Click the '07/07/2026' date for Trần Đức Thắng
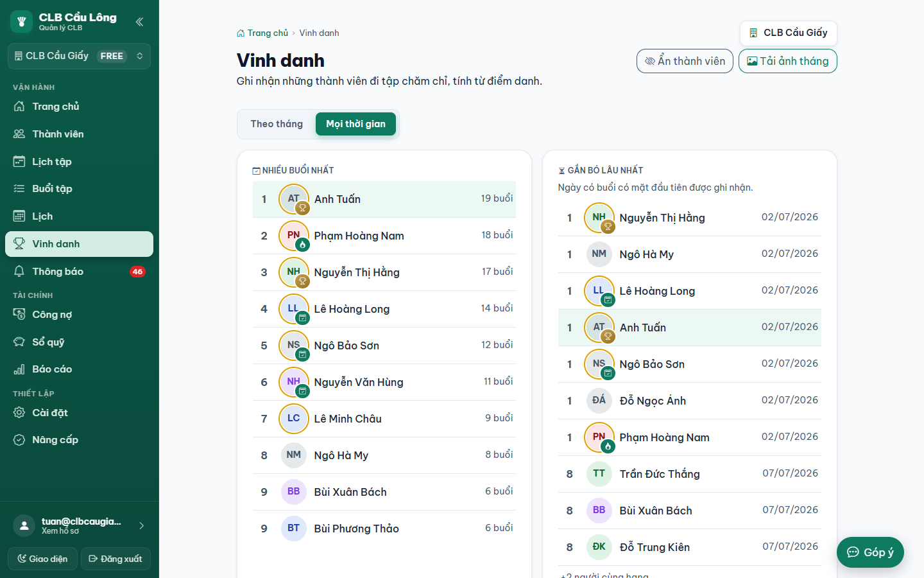Viewport: 924px width, 578px height. click(x=791, y=473)
